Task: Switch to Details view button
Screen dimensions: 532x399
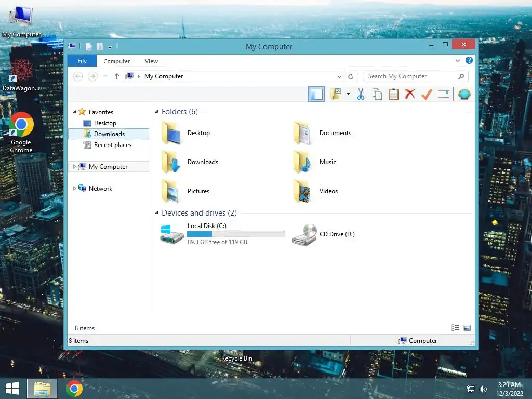Action: pyautogui.click(x=455, y=327)
